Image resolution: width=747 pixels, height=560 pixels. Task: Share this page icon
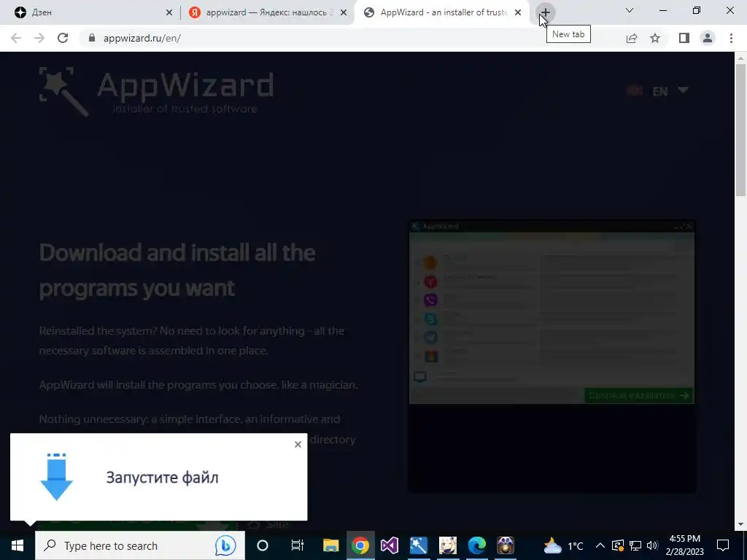point(632,38)
